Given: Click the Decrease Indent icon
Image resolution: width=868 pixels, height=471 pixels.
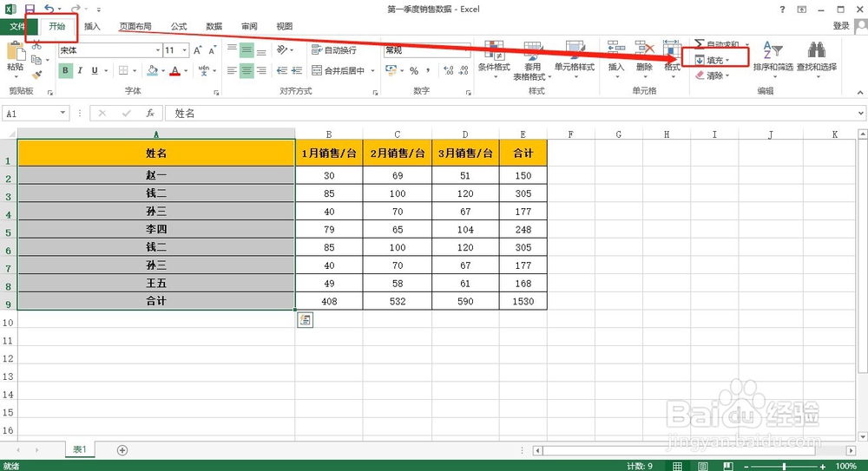Looking at the screenshot, I should tap(282, 70).
